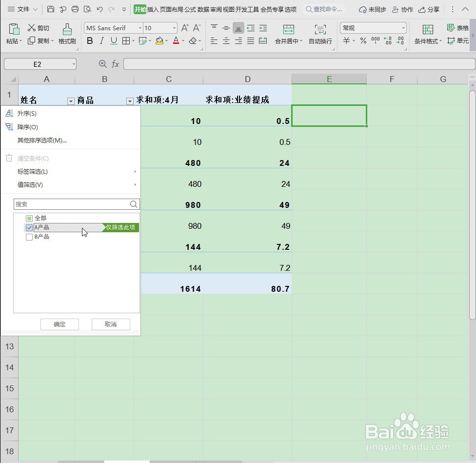Screen dimensions: 476x463
Task: Open the fill color bucket tool
Action: [x=159, y=41]
